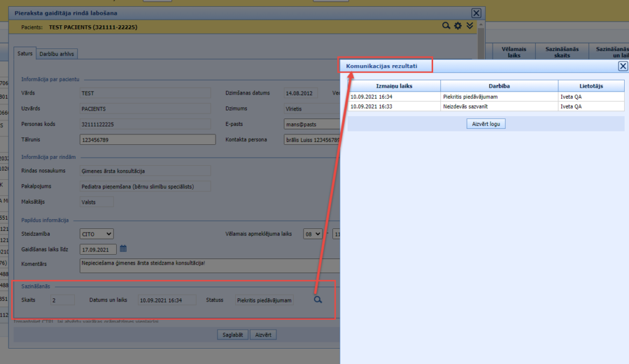The width and height of the screenshot is (629, 364).
Task: Click into the Tālrunis phone field
Action: click(x=147, y=139)
